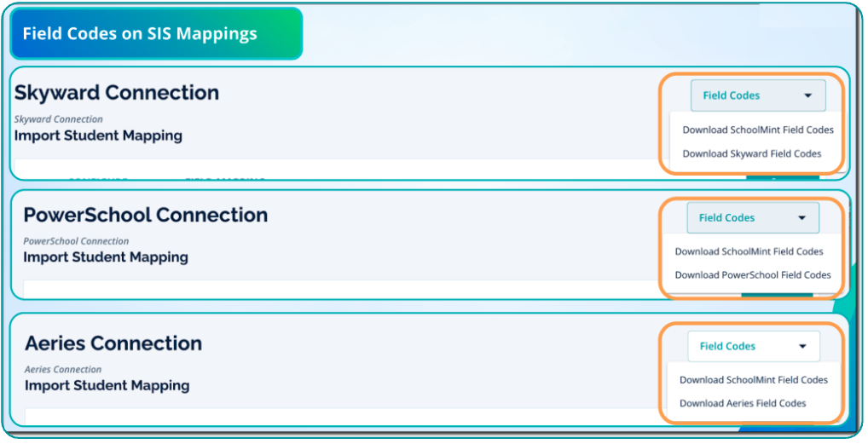Select Download SchoolMint Field Codes under PowerSchool
This screenshot has height=444, width=868.
[x=749, y=251]
